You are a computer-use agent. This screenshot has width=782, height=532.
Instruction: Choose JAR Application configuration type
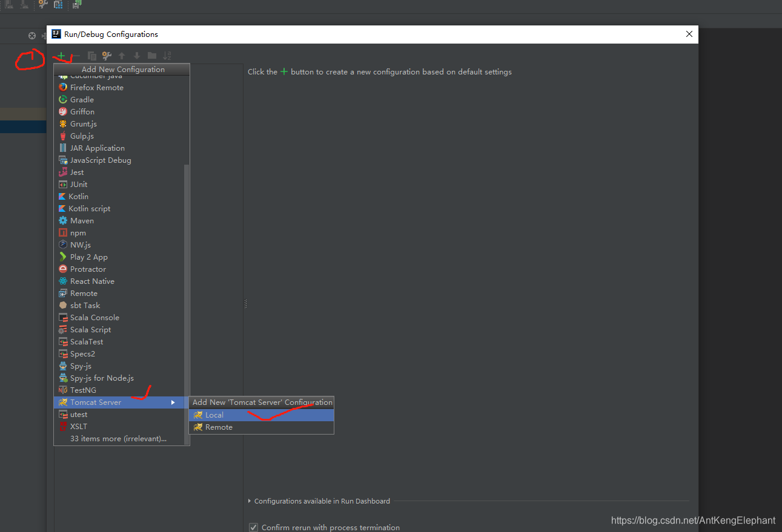click(x=119, y=148)
